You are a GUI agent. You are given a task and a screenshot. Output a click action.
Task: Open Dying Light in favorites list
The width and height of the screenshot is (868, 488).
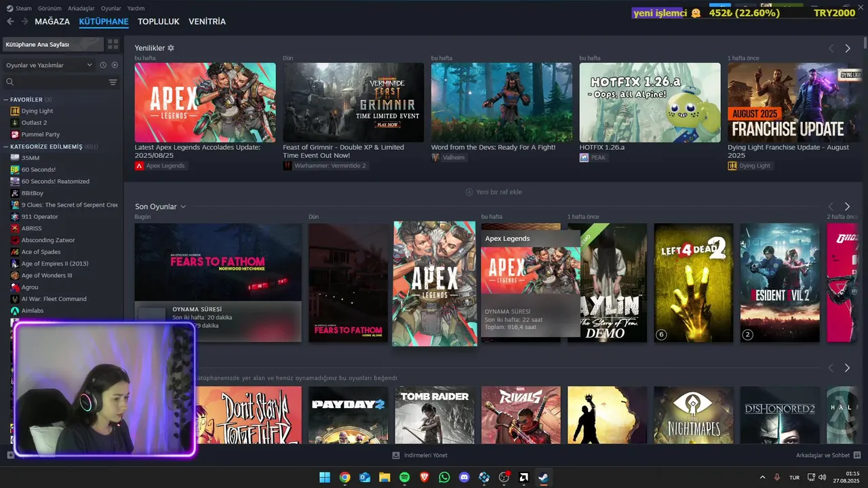coord(37,111)
